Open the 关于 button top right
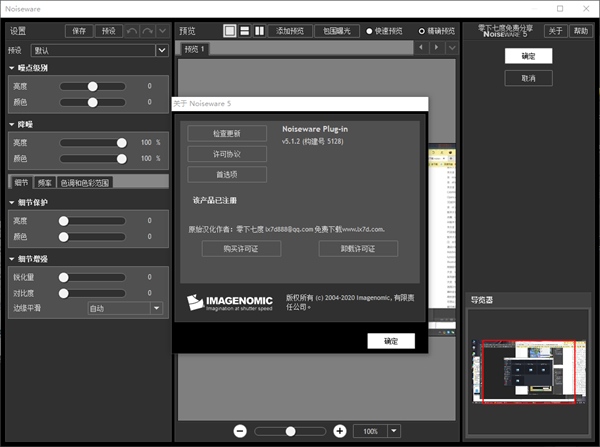The height and width of the screenshot is (447, 600). point(555,31)
